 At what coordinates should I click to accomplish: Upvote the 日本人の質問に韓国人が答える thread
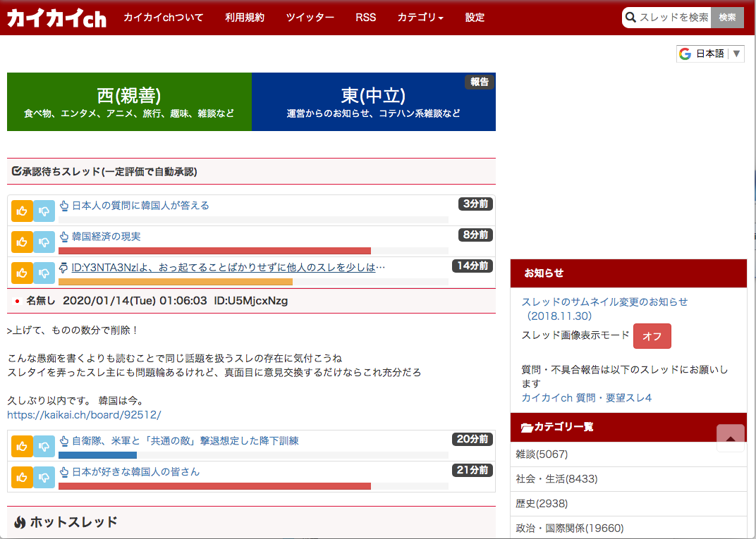(22, 211)
